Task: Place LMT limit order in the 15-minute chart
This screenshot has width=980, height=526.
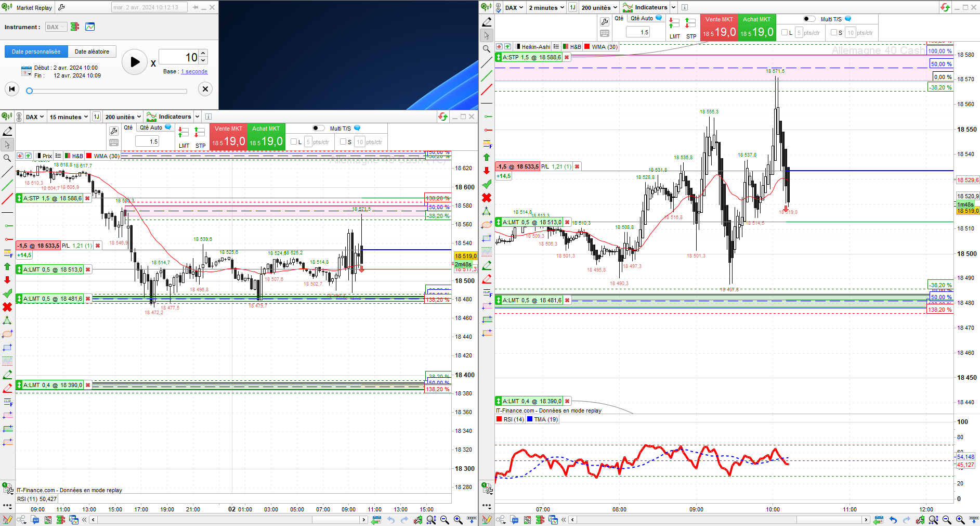Action: tap(184, 138)
